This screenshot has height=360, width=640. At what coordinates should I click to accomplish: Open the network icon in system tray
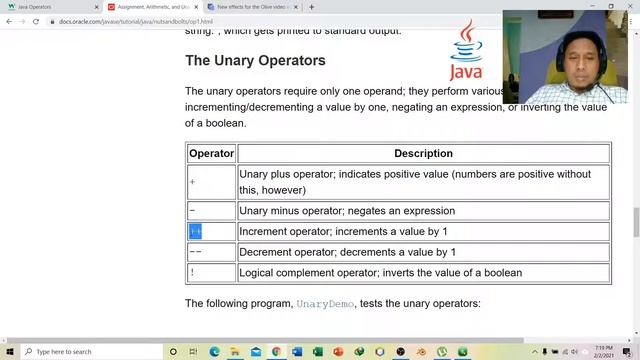pos(565,351)
